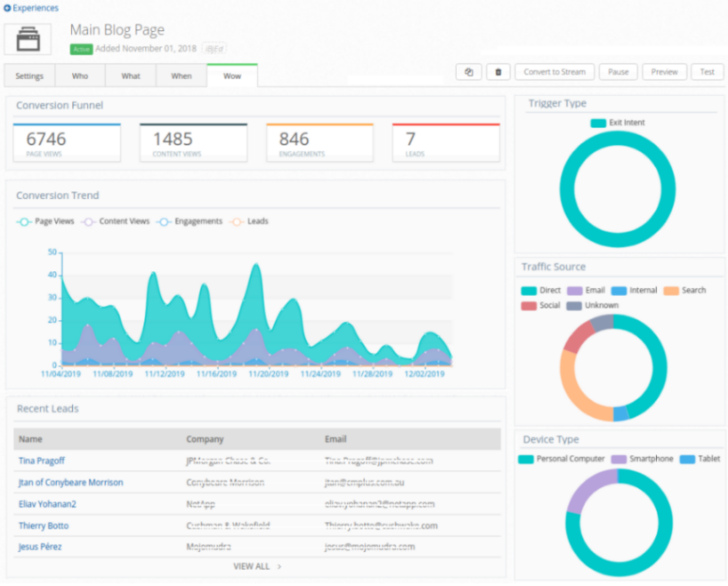Toggle Content Views series in trend legend
Image resolution: width=728 pixels, height=586 pixels.
coord(116,221)
